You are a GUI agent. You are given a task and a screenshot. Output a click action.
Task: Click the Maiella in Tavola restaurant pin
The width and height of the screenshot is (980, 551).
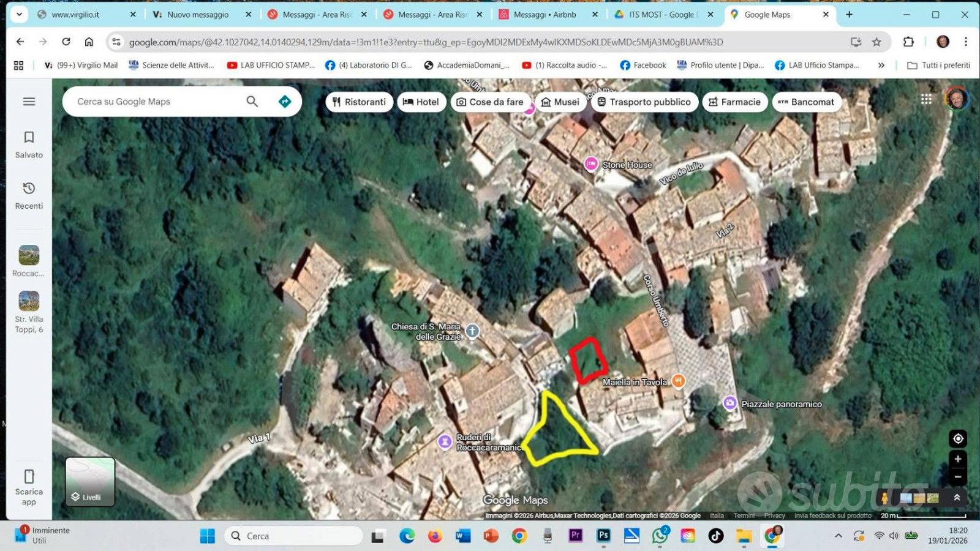678,381
